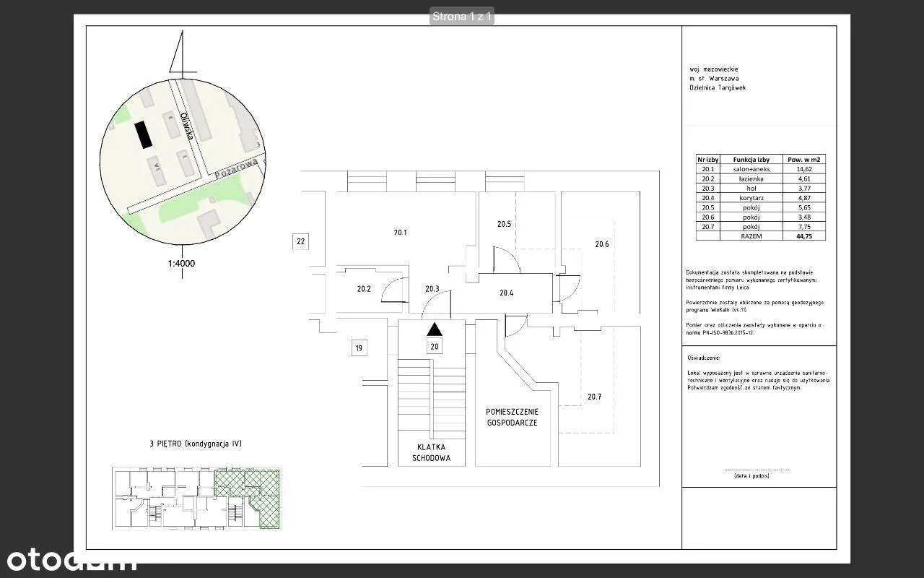The height and width of the screenshot is (578, 924).
Task: Click the black highlighted building on the map
Action: coord(144,134)
